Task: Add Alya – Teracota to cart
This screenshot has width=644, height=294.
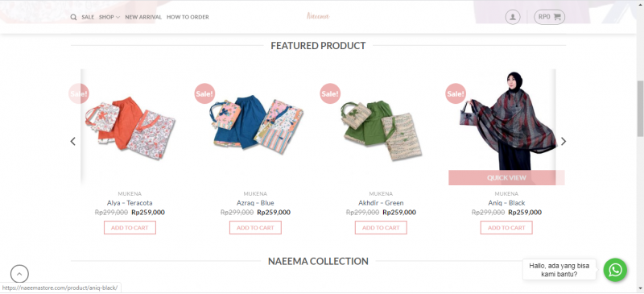Action: point(130,228)
